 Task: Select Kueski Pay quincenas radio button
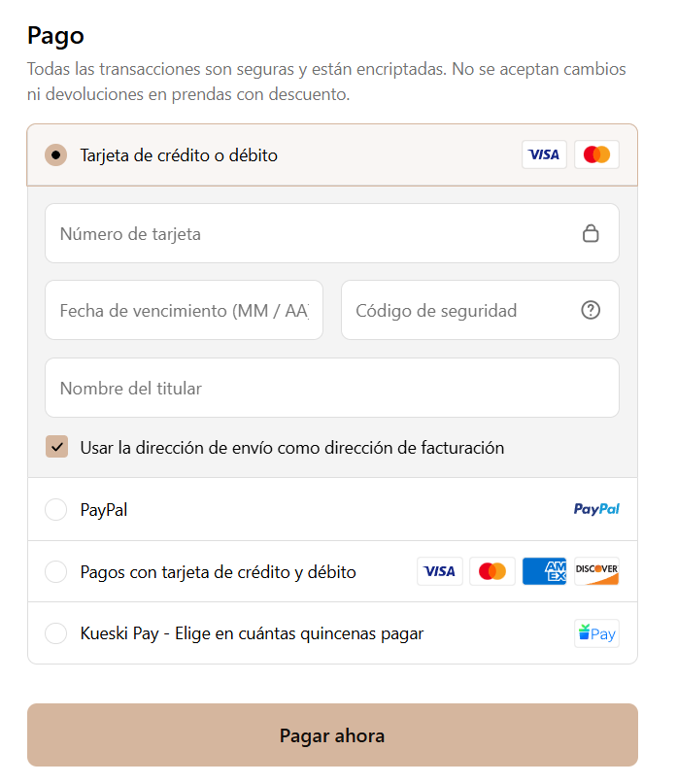[x=56, y=633]
